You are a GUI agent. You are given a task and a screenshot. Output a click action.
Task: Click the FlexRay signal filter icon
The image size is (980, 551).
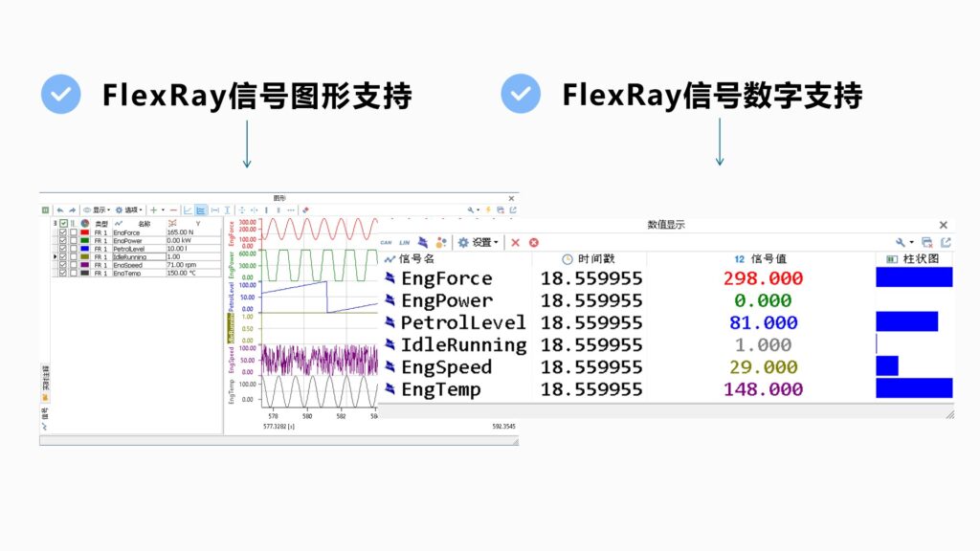point(422,243)
